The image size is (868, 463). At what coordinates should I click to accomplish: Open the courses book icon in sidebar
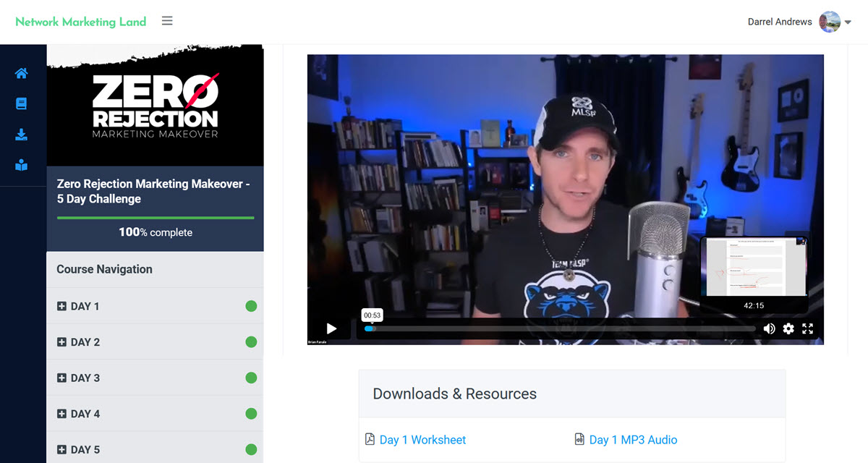(x=21, y=103)
